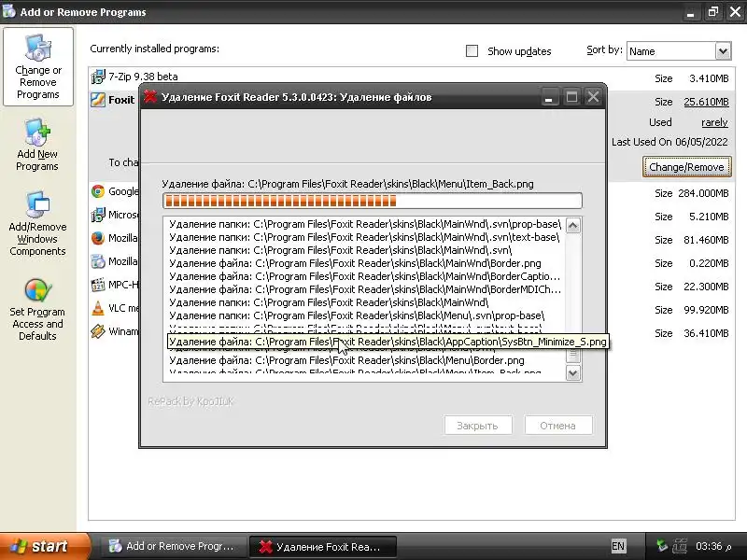Select the Winamp program icon

[x=98, y=331]
